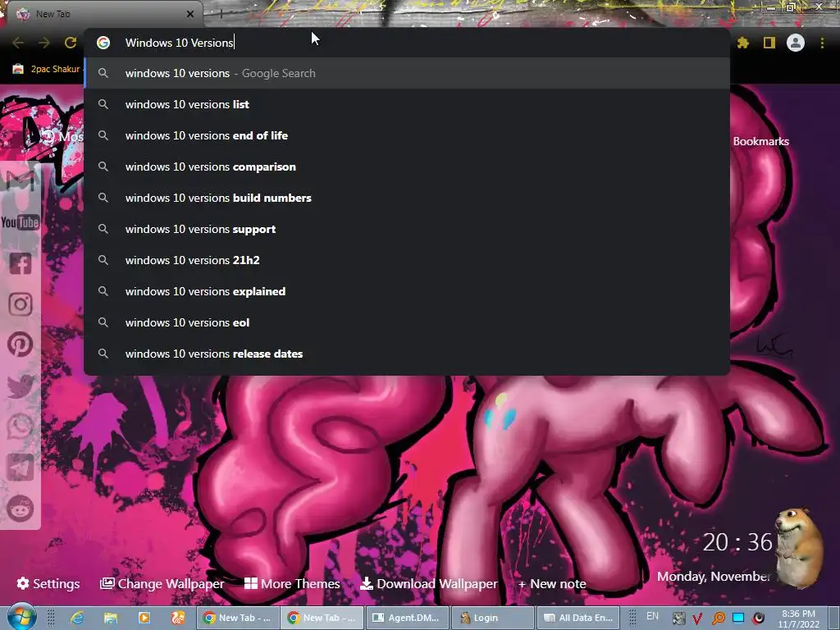Open the WhatsApp sidebar shortcut
The image size is (840, 630).
(21, 427)
